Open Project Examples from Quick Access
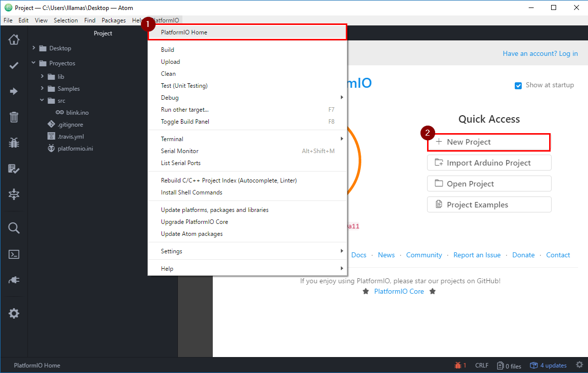588x373 pixels. click(x=489, y=205)
